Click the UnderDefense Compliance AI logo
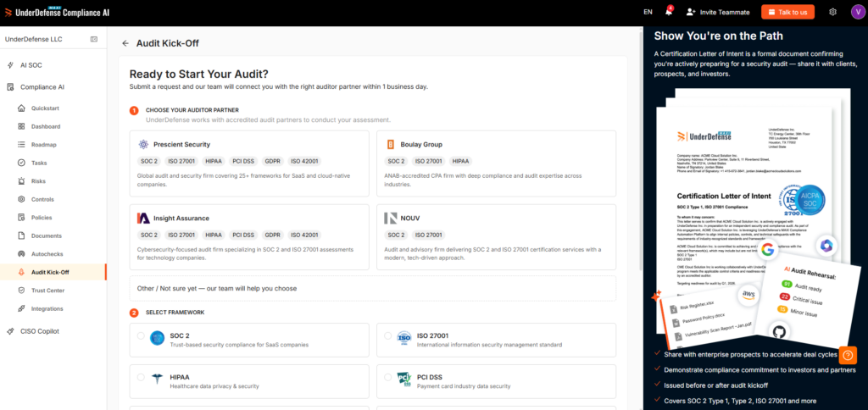 57,12
